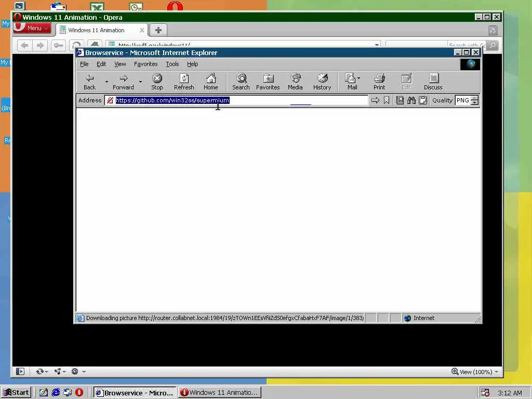Image resolution: width=532 pixels, height=399 pixels.
Task: Click the binoculars find icon
Action: click(411, 100)
